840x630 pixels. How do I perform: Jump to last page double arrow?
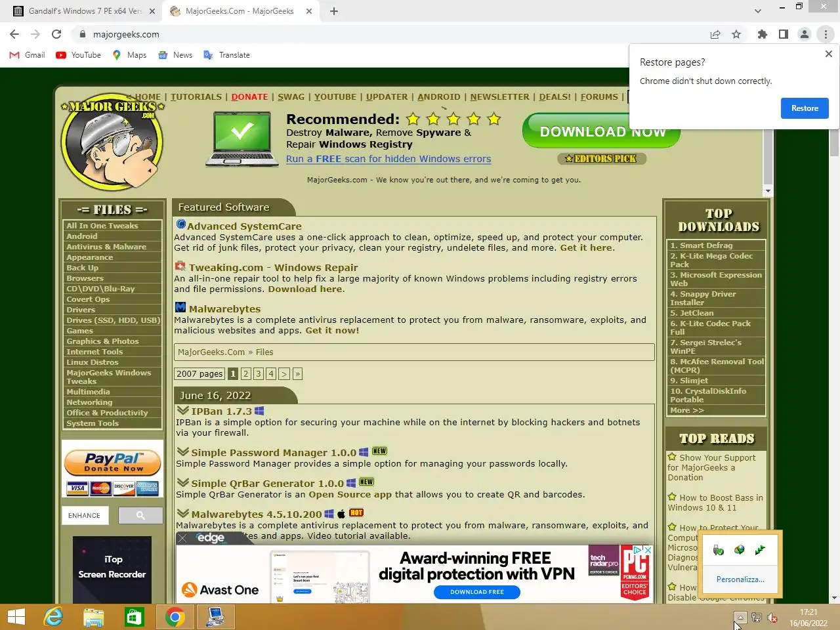[x=297, y=373]
